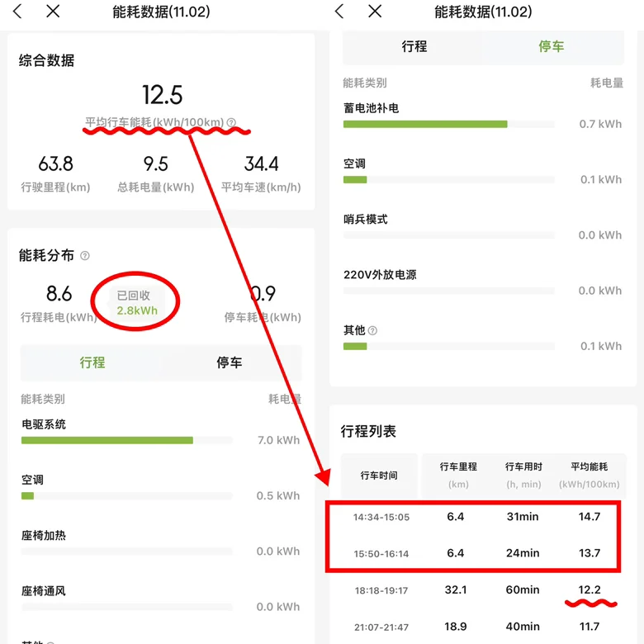Viewport: 644px width, 644px height.
Task: Close the left energy data page with X
Action: click(53, 12)
